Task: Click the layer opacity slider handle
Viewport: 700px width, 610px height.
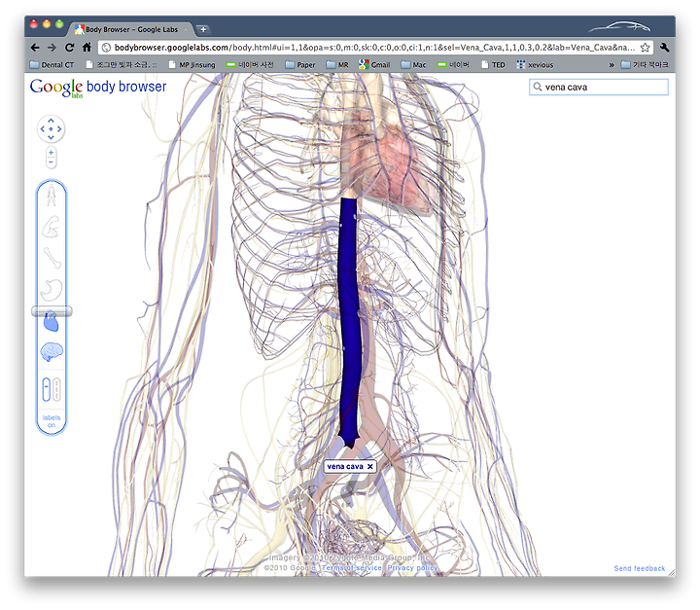Action: [52, 311]
